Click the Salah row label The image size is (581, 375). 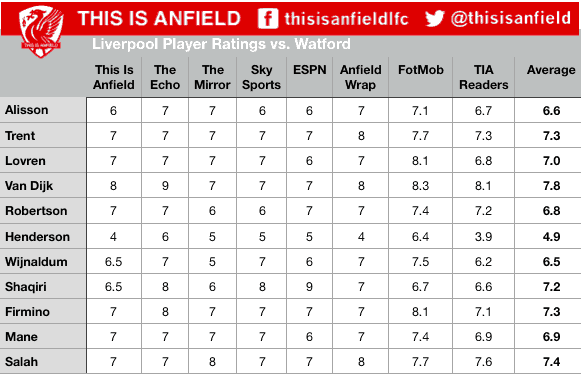tap(21, 361)
